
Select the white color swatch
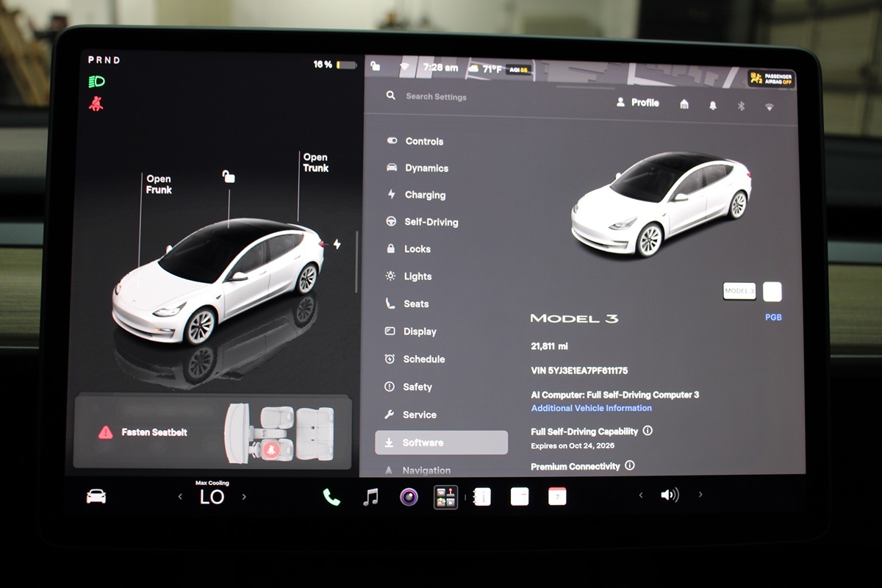pos(772,292)
